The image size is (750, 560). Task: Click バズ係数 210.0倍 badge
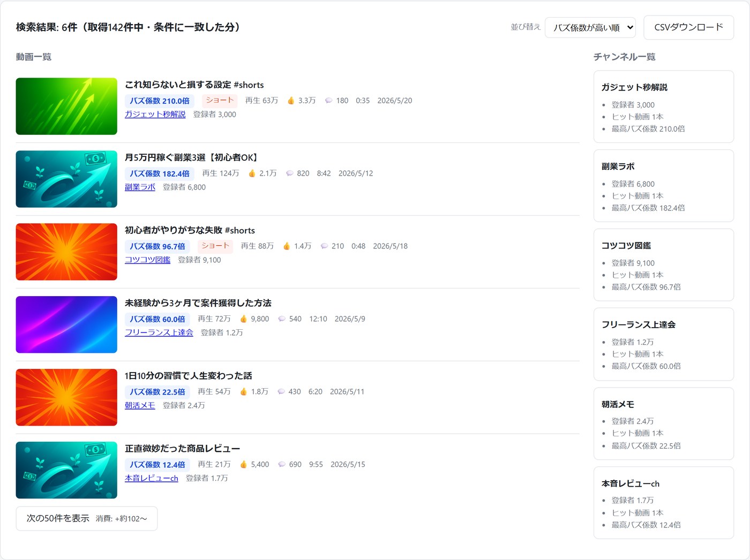[159, 101]
